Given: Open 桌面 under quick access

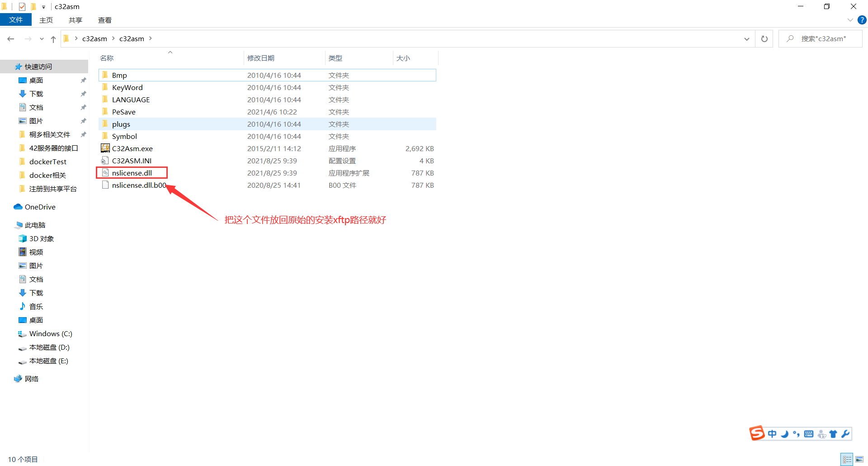Looking at the screenshot, I should 36,80.
